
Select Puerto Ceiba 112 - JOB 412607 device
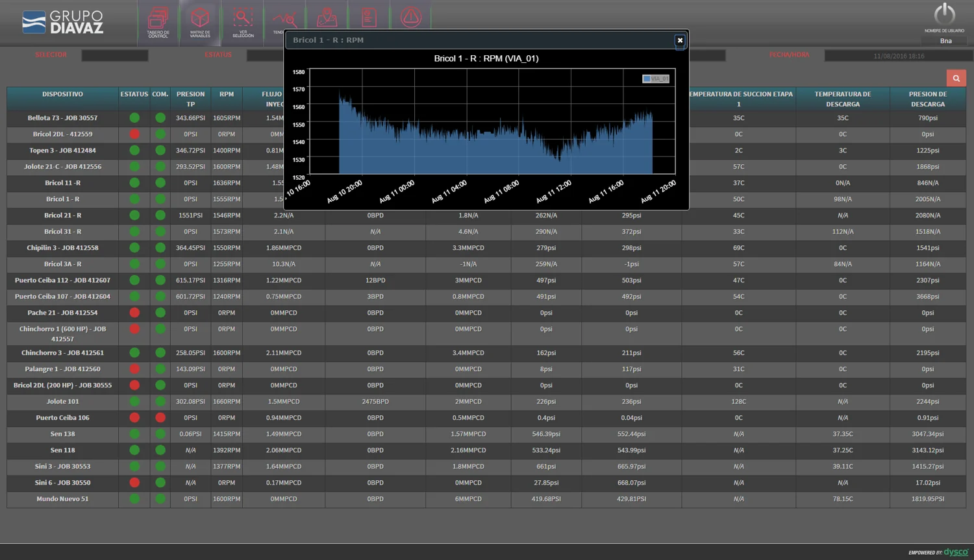tap(62, 280)
